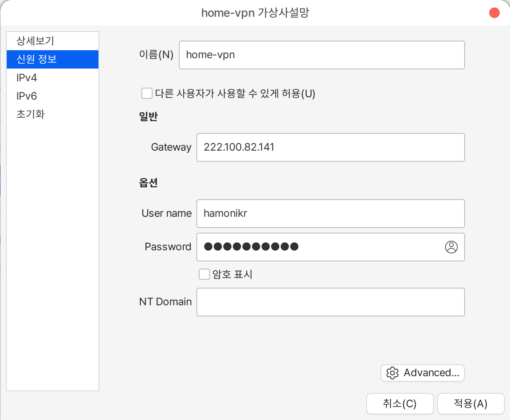Click the Gateway label
This screenshot has height=420, width=510.
pyautogui.click(x=171, y=147)
